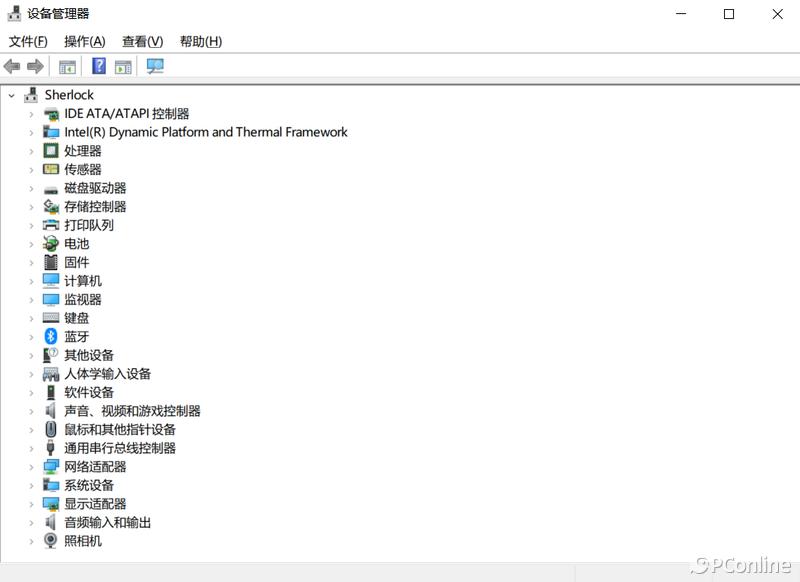Select the 电池 (Battery) device icon

(51, 243)
